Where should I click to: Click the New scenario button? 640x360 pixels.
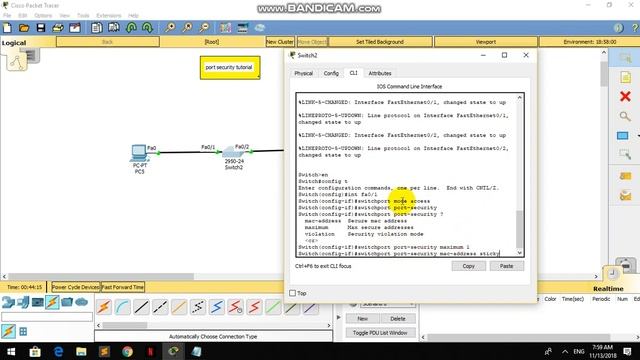coord(362,318)
